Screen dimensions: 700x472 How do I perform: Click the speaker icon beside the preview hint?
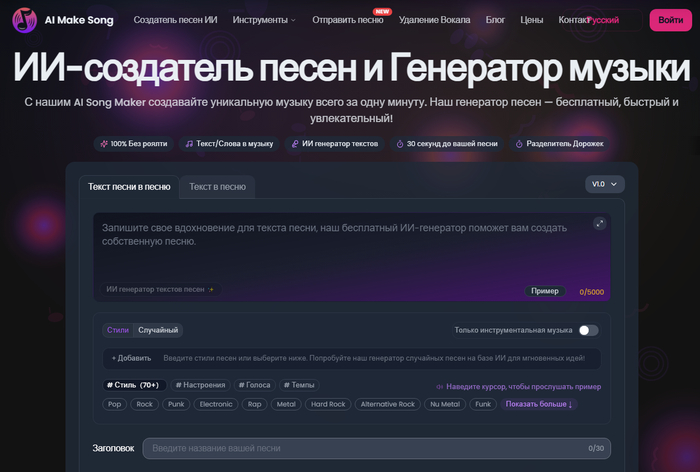(x=440, y=386)
